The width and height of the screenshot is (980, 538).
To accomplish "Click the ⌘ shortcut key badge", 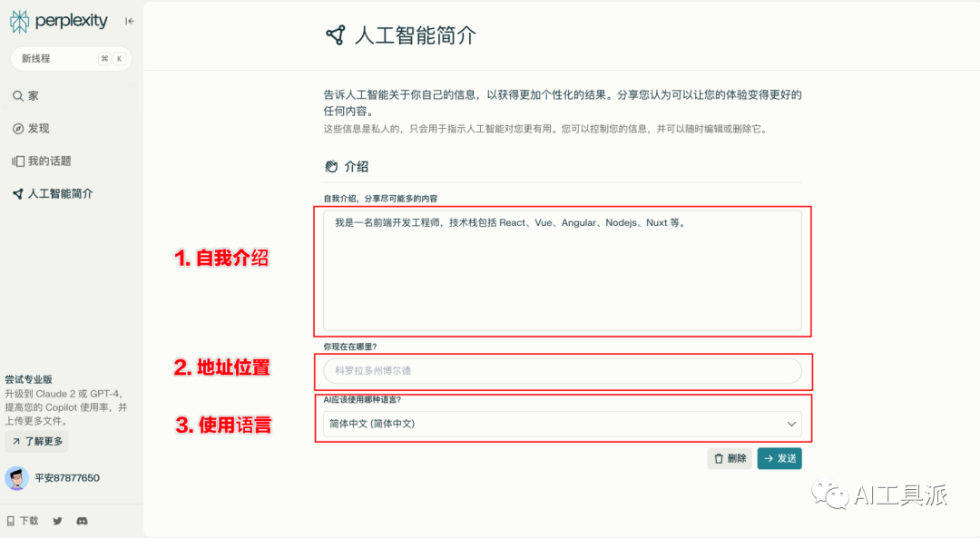I will pos(104,59).
